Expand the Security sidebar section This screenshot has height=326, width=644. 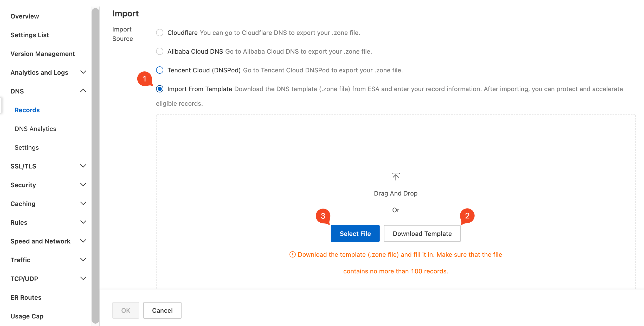[x=83, y=185]
